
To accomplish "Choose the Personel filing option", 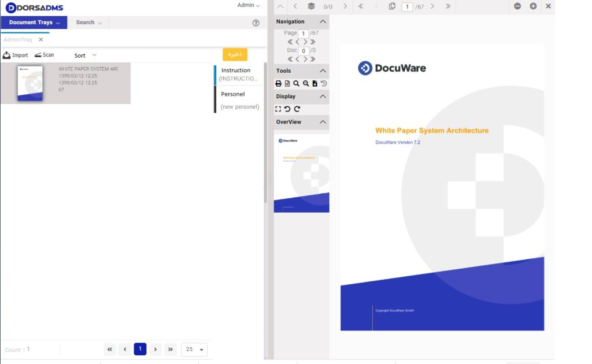I will tap(238, 100).
